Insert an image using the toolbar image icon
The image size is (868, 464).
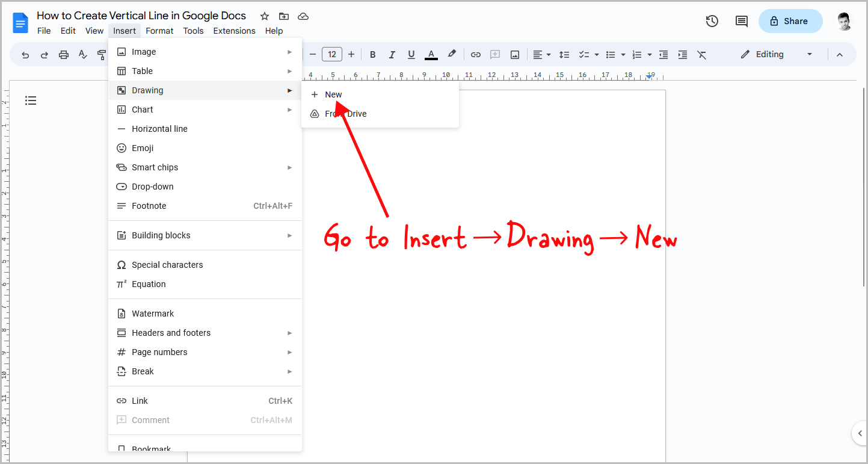pyautogui.click(x=515, y=54)
